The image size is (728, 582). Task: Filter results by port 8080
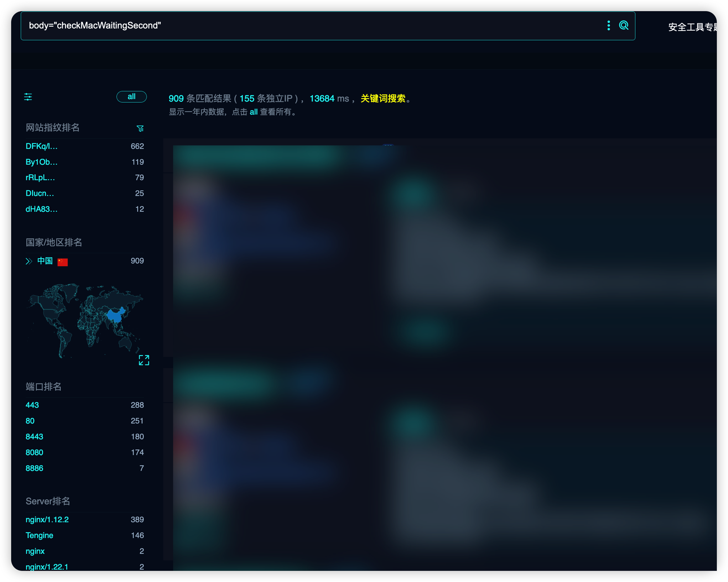(x=34, y=452)
